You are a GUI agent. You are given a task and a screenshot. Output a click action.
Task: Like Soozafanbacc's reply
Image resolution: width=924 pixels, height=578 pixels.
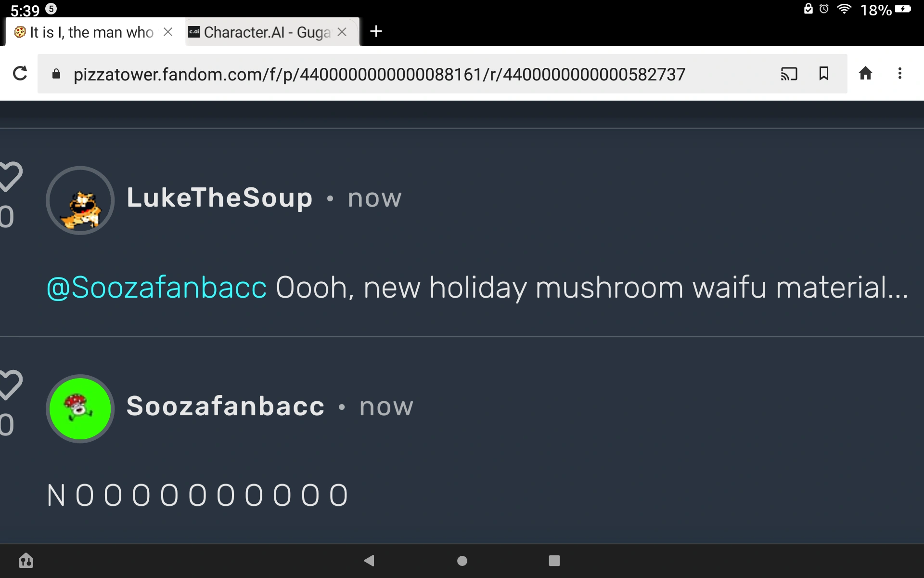10,385
